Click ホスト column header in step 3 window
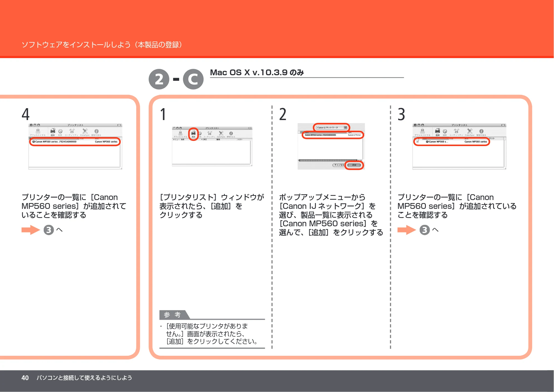Viewport: 554px width, 392px height. pos(496,138)
